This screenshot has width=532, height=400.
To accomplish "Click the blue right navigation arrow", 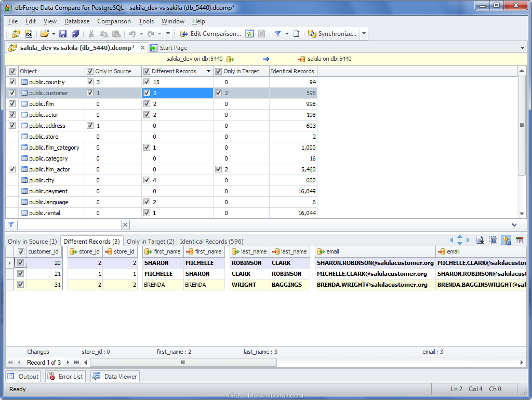I will click(x=468, y=240).
